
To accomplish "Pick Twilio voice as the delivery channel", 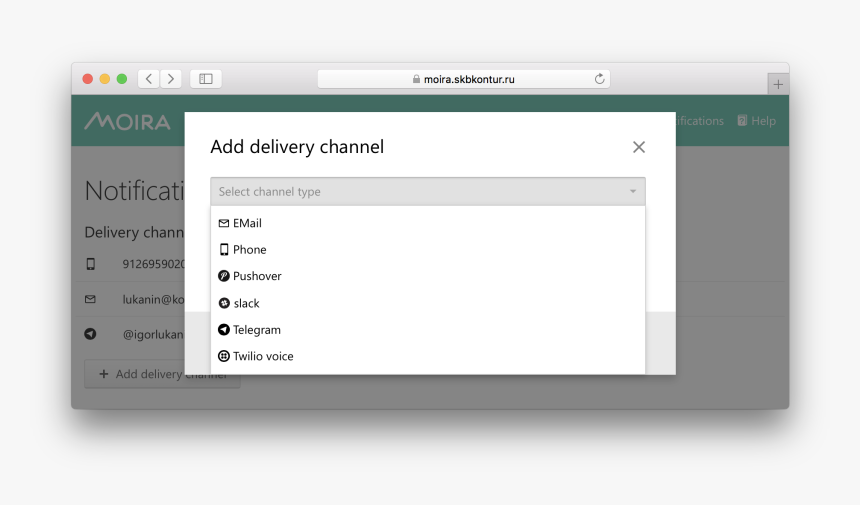I will point(428,356).
